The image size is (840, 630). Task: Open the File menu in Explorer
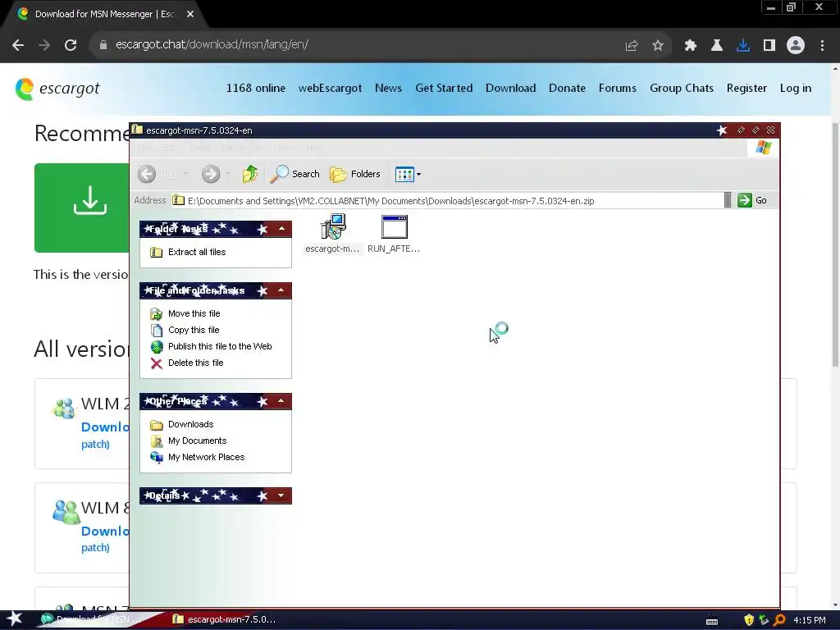pyautogui.click(x=144, y=148)
